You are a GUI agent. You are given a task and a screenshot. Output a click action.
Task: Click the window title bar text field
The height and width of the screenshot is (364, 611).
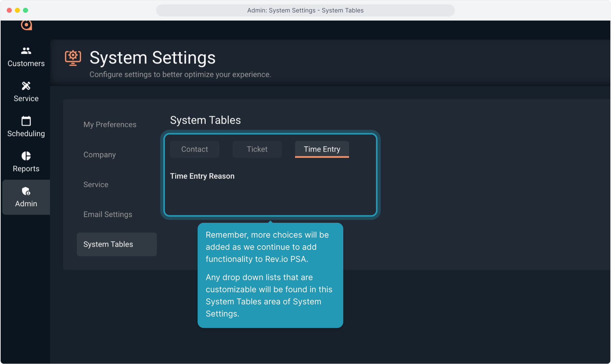pyautogui.click(x=305, y=10)
